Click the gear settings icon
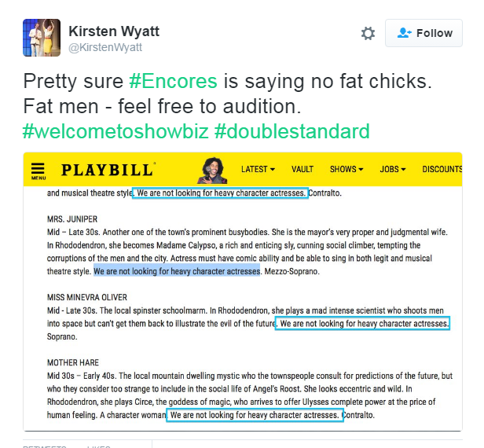Image resolution: width=484 pixels, height=448 pixels. (368, 33)
